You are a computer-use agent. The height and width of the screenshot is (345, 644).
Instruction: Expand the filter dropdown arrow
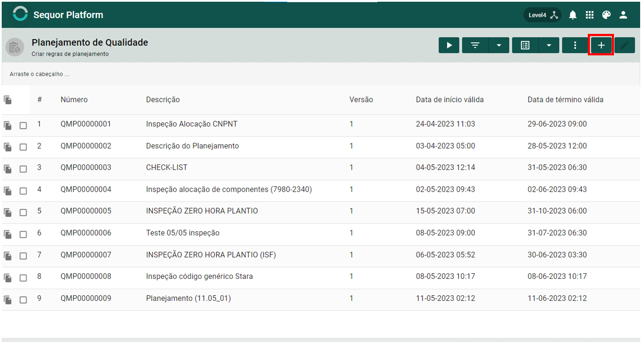(x=499, y=45)
